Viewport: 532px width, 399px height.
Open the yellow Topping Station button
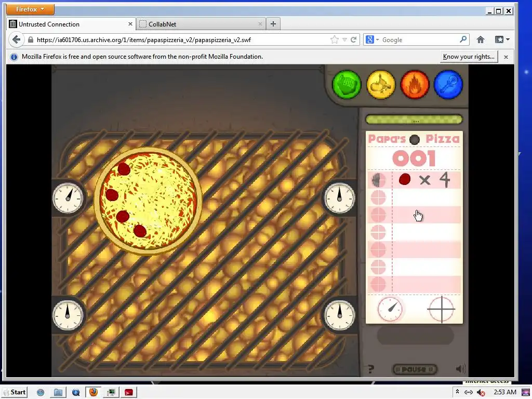pyautogui.click(x=381, y=85)
